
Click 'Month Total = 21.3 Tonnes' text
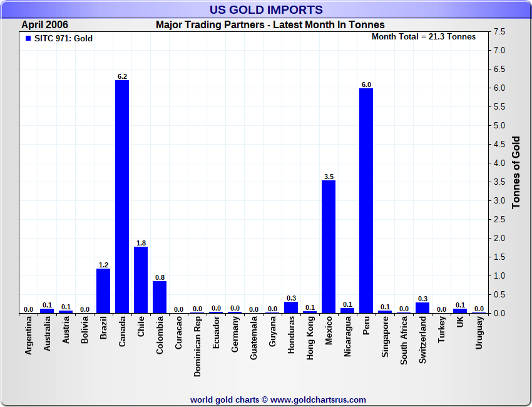tap(424, 37)
